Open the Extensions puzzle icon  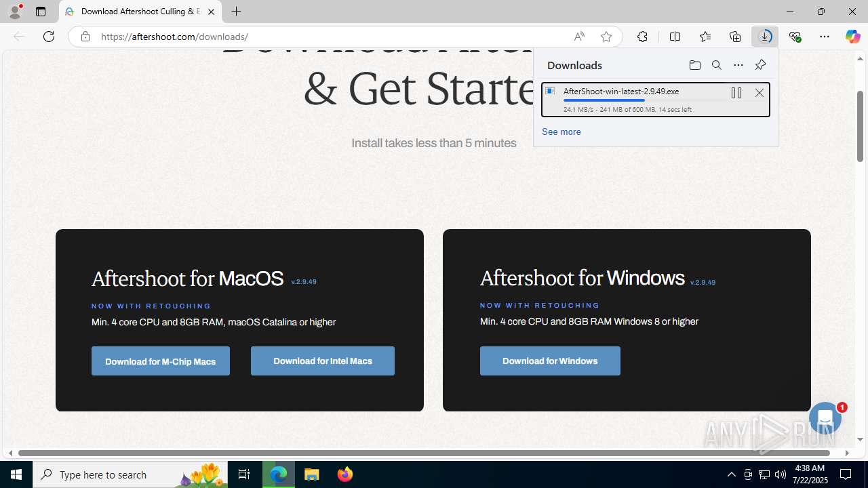[642, 37]
